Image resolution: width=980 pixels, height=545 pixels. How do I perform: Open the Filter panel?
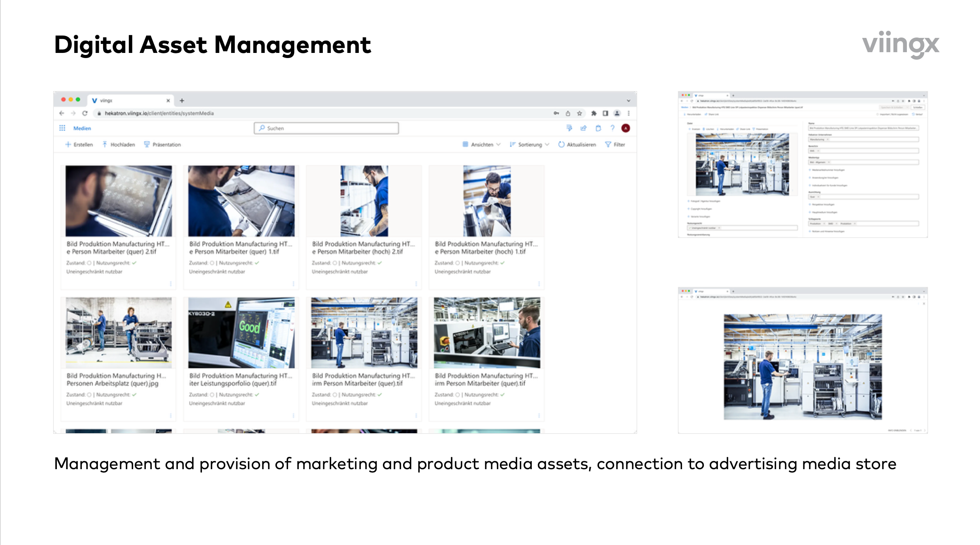coord(615,145)
